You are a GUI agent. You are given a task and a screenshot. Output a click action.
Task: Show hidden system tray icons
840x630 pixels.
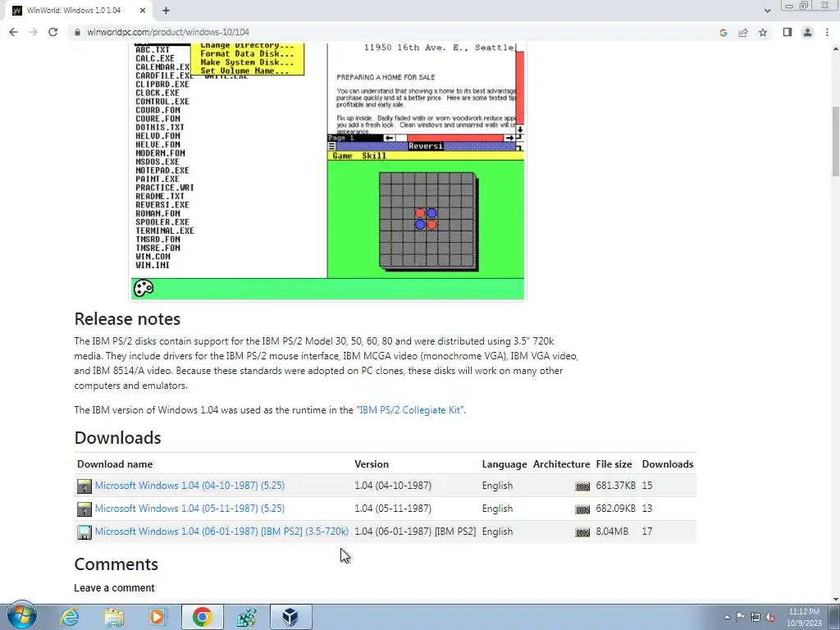(727, 617)
